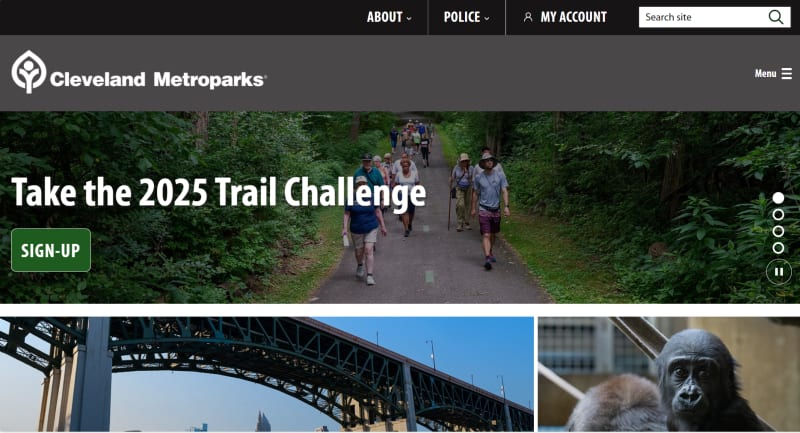The width and height of the screenshot is (800, 433).
Task: Jump to the fourth slide indicator
Action: click(778, 248)
